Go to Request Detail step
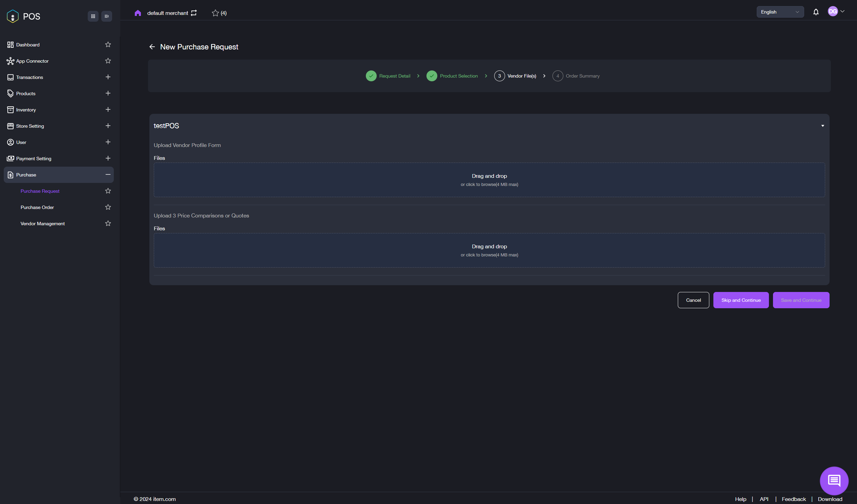 click(x=388, y=76)
